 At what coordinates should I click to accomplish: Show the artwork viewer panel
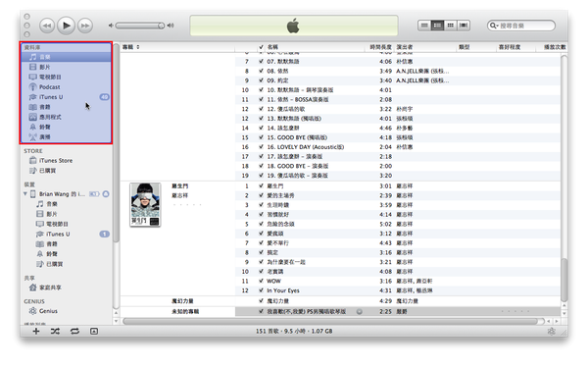click(x=94, y=331)
